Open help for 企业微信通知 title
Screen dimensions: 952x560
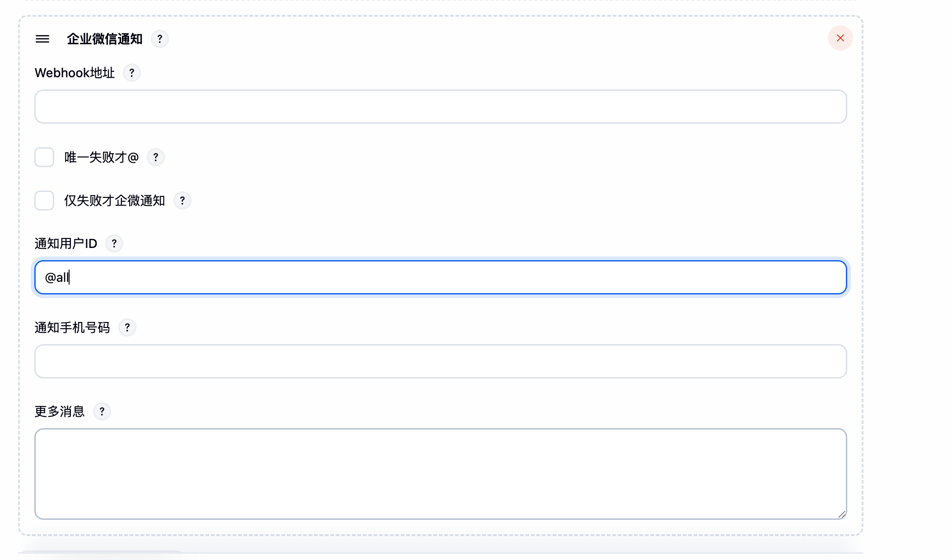[160, 39]
